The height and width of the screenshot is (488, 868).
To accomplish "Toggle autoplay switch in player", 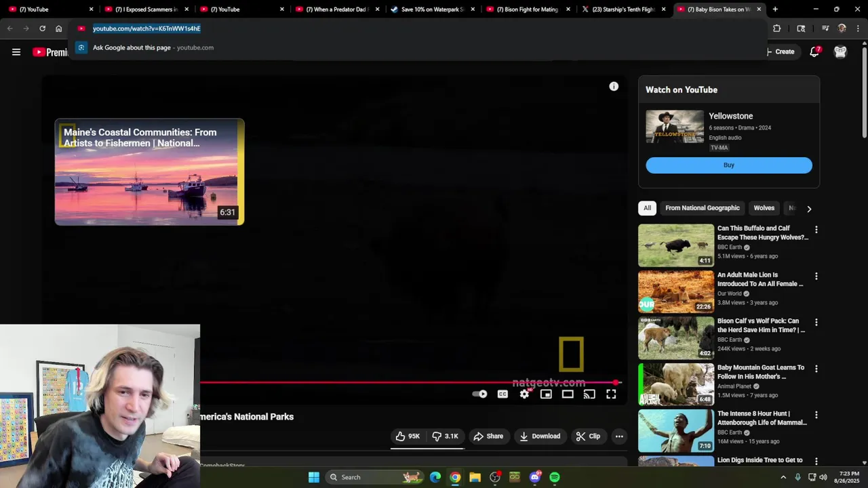I will pos(479,394).
